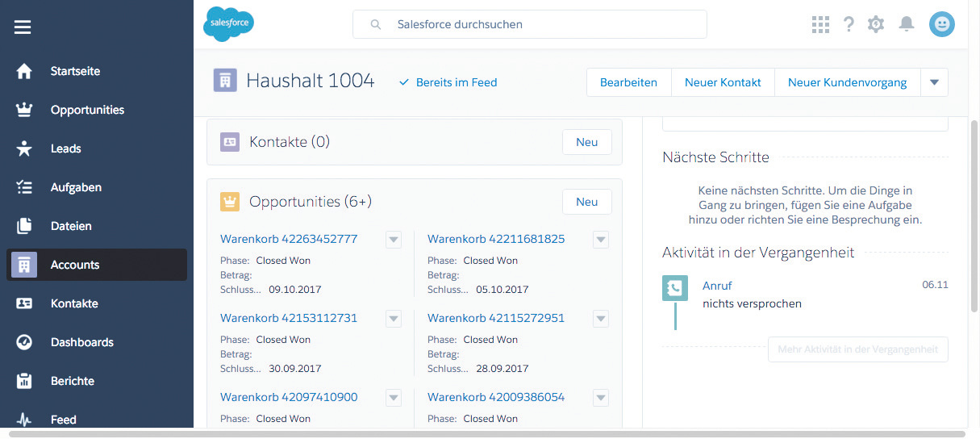Click the help question mark icon
980x439 pixels.
tap(849, 24)
